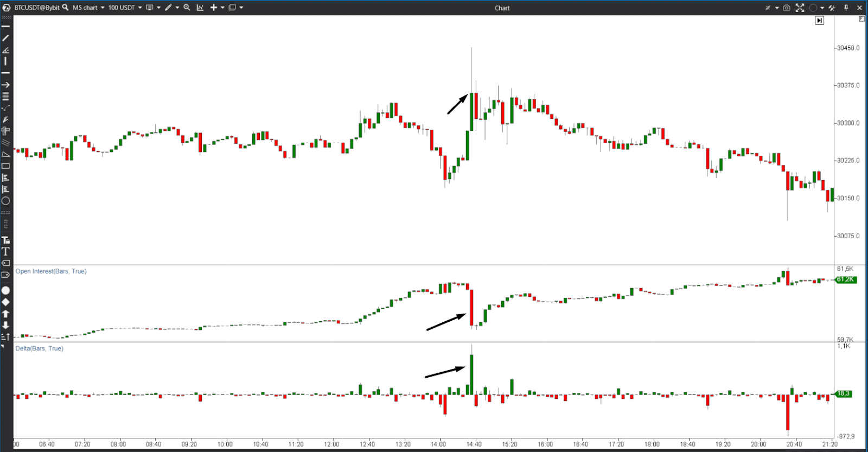Select the second volume profile tool
Screen dimensions: 868x452
click(x=5, y=189)
